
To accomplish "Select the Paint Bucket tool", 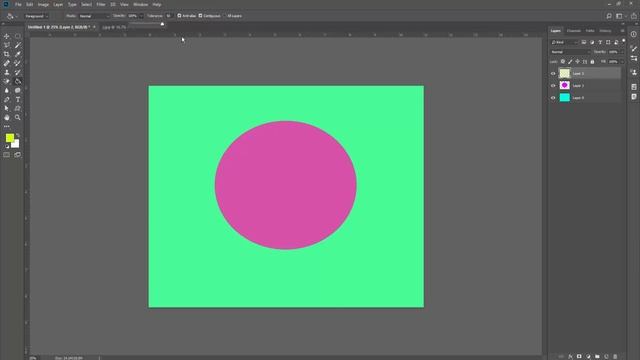I will tap(18, 81).
